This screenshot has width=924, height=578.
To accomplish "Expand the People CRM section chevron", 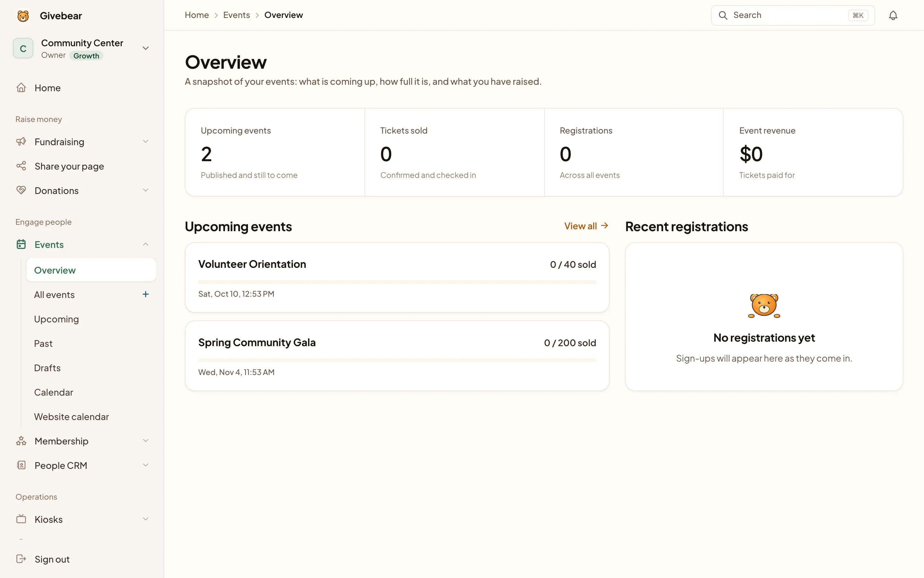I will [x=145, y=465].
